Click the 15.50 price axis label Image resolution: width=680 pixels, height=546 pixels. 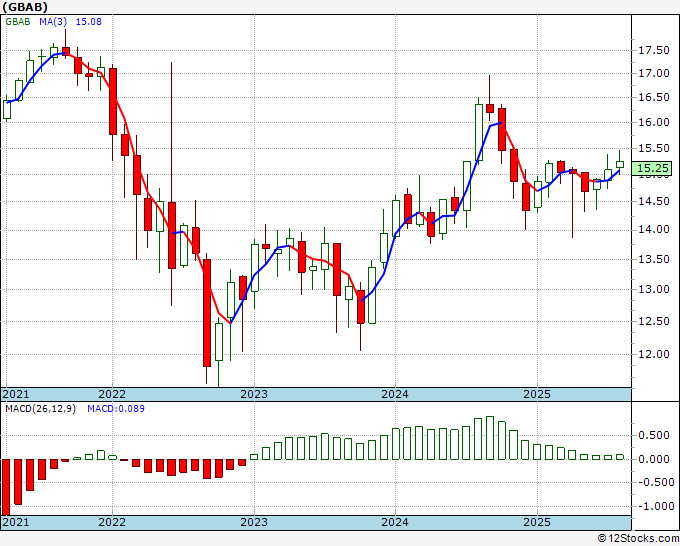pos(654,148)
